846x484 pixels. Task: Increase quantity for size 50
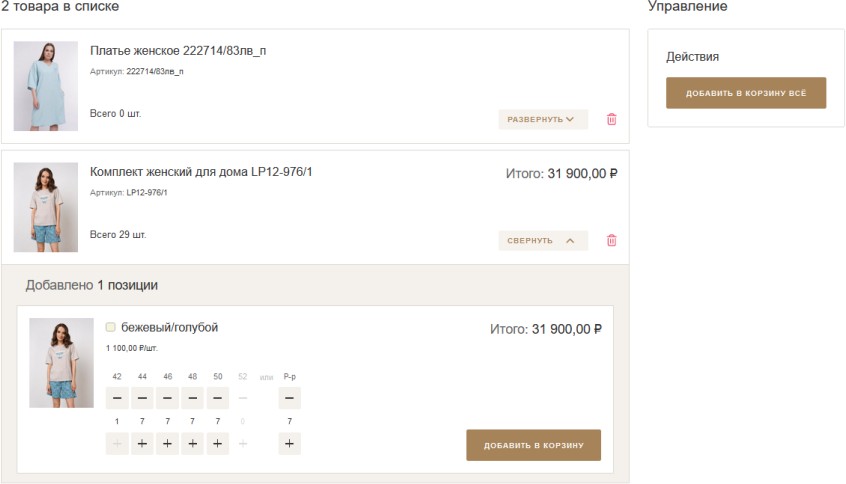pyautogui.click(x=217, y=444)
